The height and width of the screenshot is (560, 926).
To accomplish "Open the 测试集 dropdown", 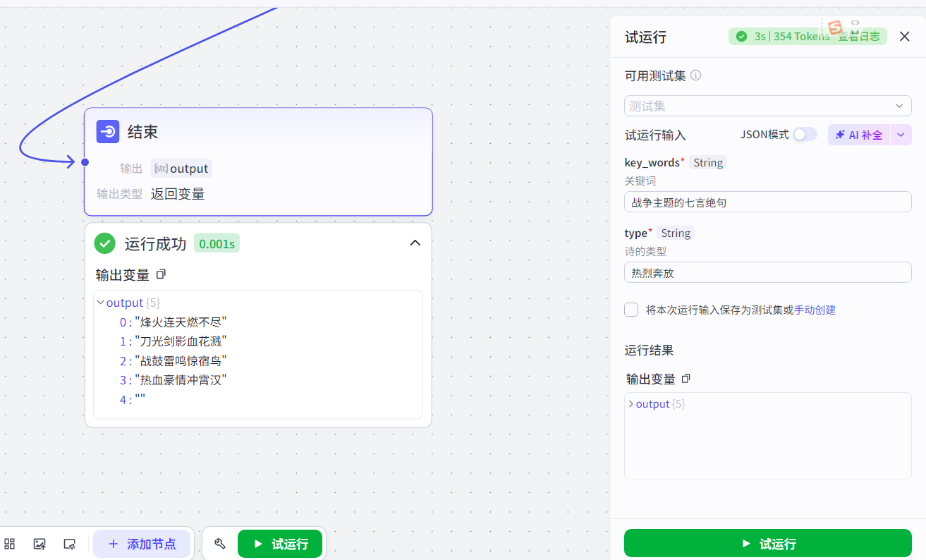I will (767, 106).
